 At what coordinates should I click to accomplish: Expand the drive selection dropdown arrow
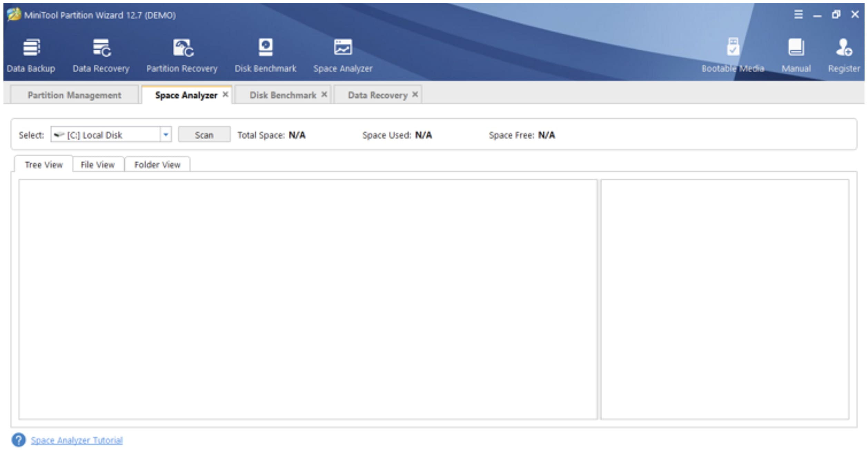coord(166,135)
